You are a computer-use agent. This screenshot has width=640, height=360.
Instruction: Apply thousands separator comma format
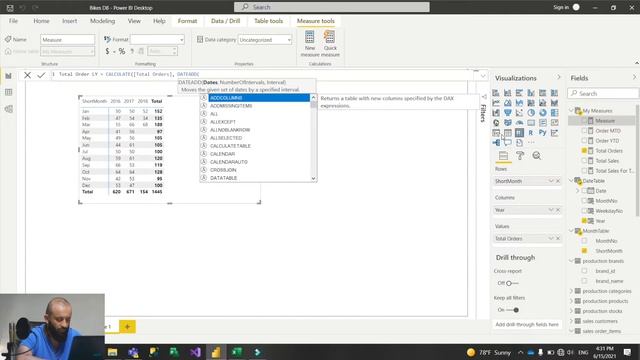point(132,51)
